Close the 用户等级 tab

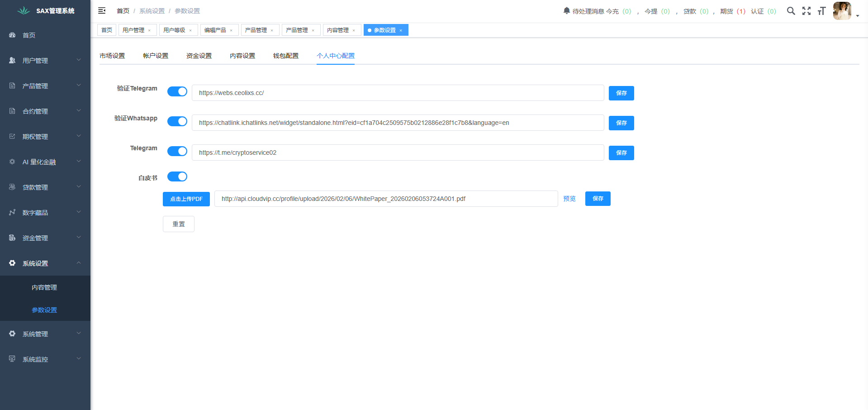(190, 30)
